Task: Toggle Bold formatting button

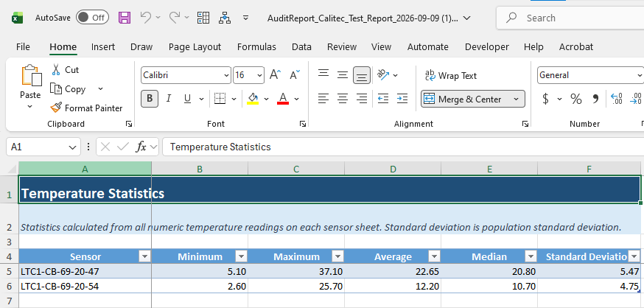Action: tap(150, 99)
